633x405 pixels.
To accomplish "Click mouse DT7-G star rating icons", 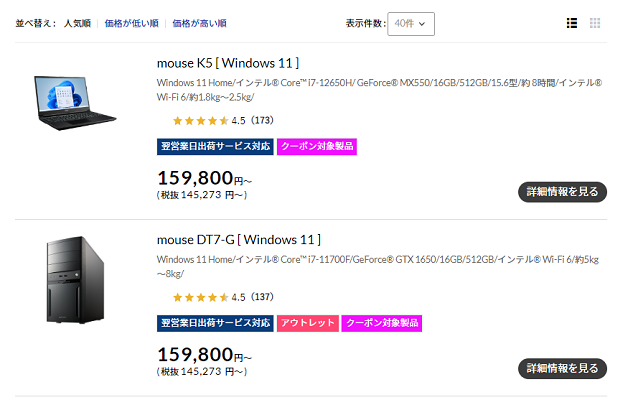I will pyautogui.click(x=199, y=297).
